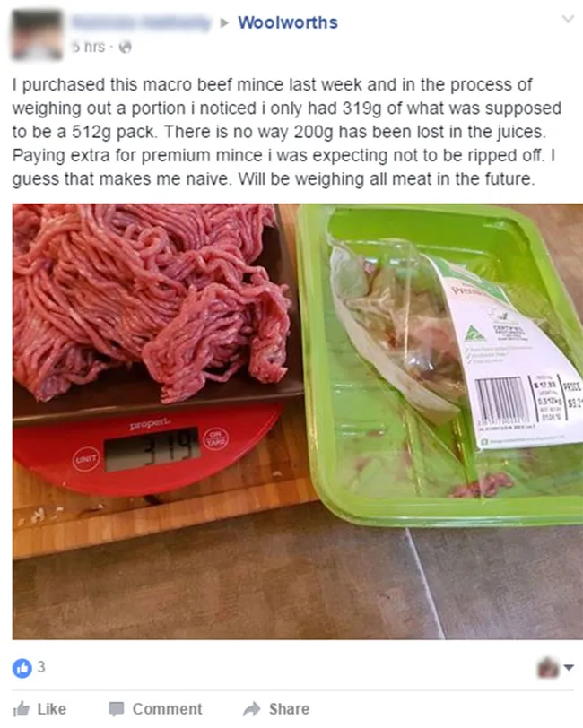This screenshot has height=728, width=583.
Task: Click the blurred poster profile picture
Action: click(37, 35)
